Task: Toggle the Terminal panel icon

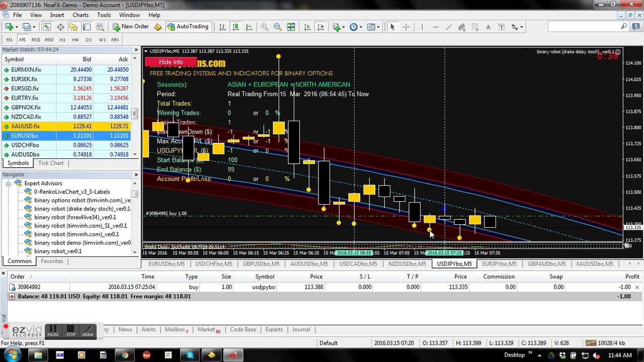Action: [87, 27]
